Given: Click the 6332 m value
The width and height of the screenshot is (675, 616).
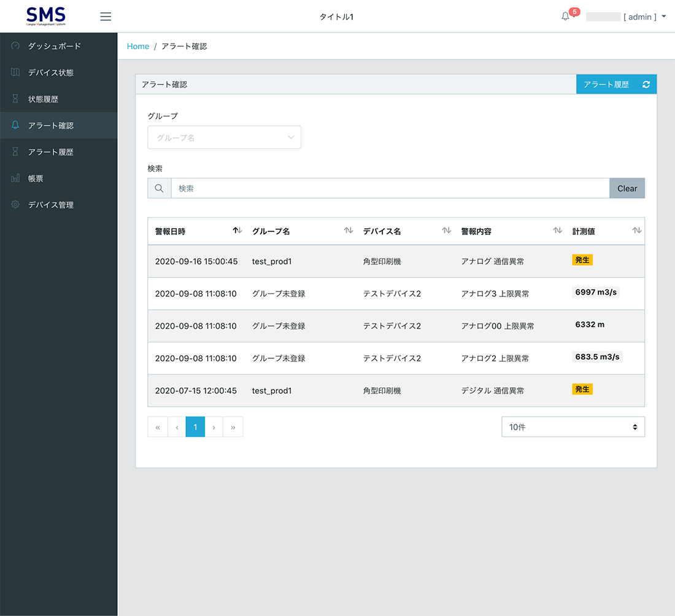Looking at the screenshot, I should pos(590,324).
